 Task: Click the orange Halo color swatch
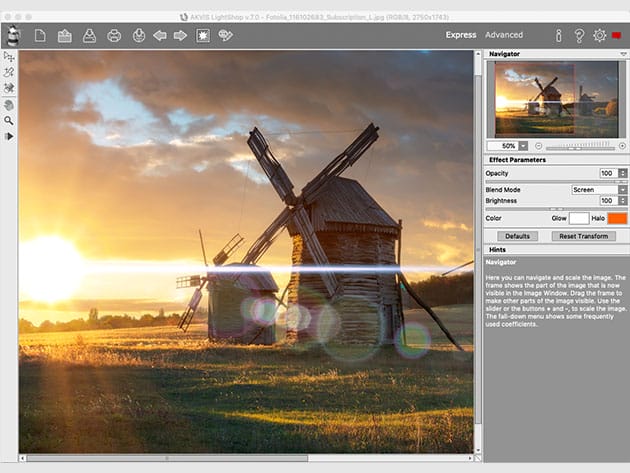(617, 218)
